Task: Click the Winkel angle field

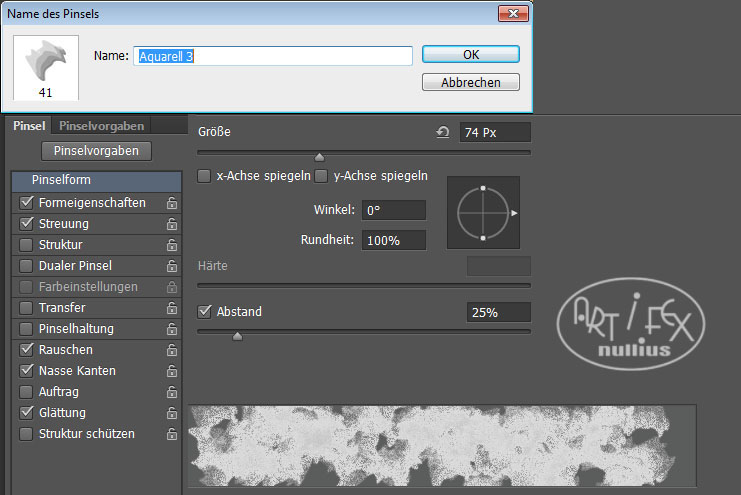Action: point(394,210)
